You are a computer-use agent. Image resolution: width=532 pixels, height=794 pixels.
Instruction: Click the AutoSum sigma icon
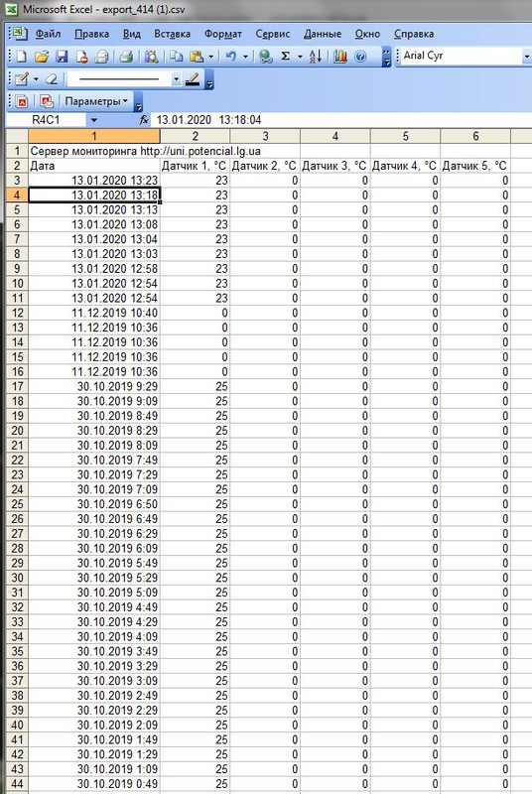tap(286, 57)
